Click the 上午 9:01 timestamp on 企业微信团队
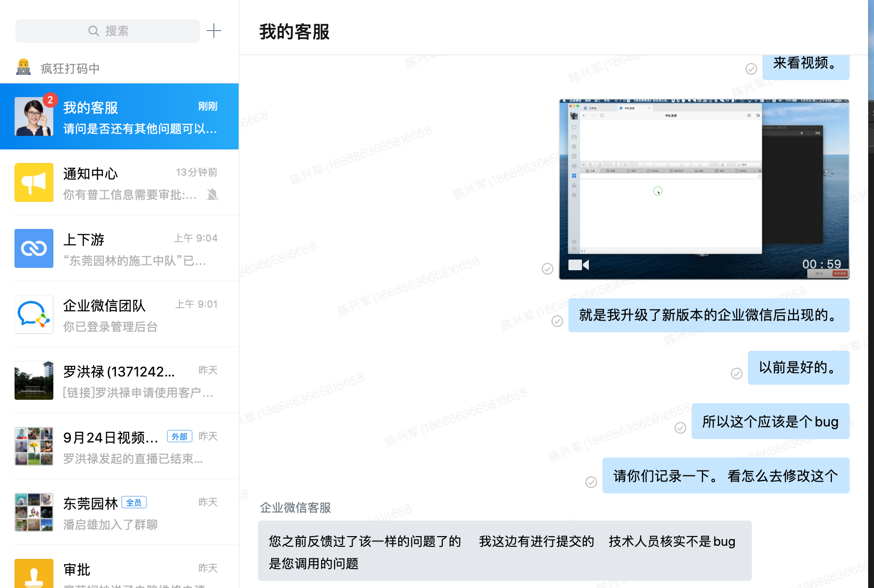This screenshot has height=588, width=874. coord(196,305)
